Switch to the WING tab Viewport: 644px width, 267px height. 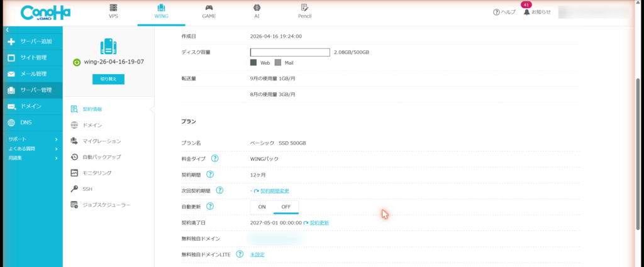pos(161,11)
